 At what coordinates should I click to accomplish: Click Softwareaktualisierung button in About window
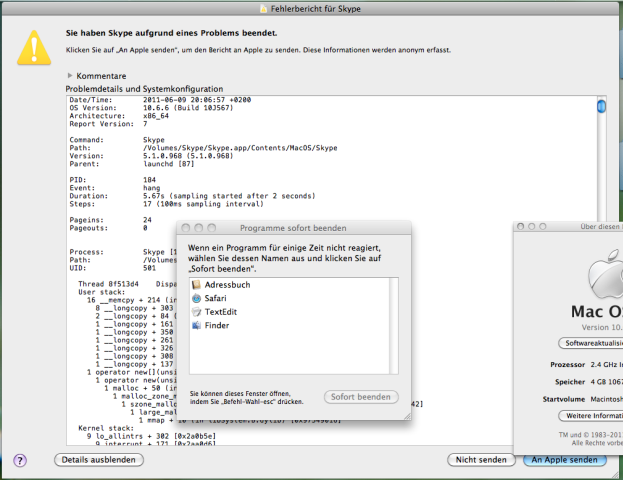click(591, 343)
